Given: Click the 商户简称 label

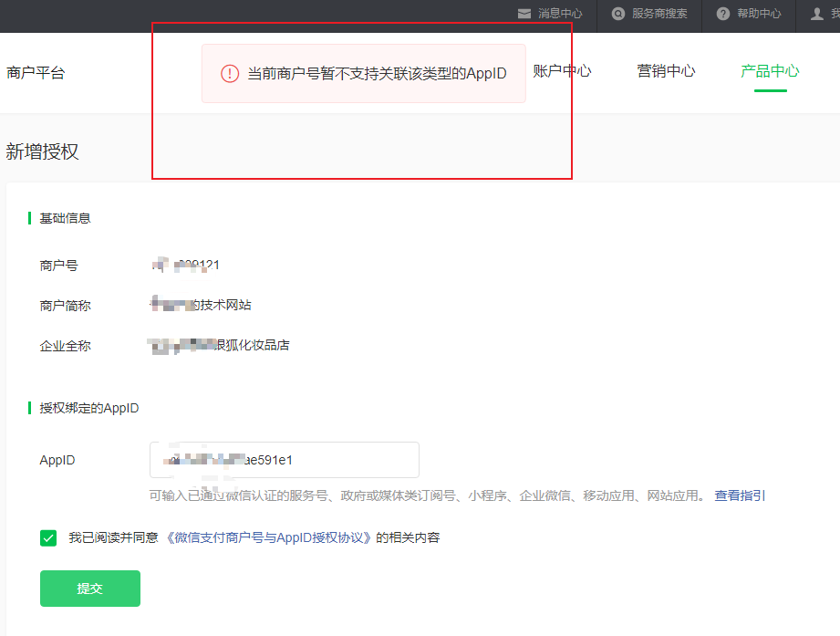Looking at the screenshot, I should point(66,306).
